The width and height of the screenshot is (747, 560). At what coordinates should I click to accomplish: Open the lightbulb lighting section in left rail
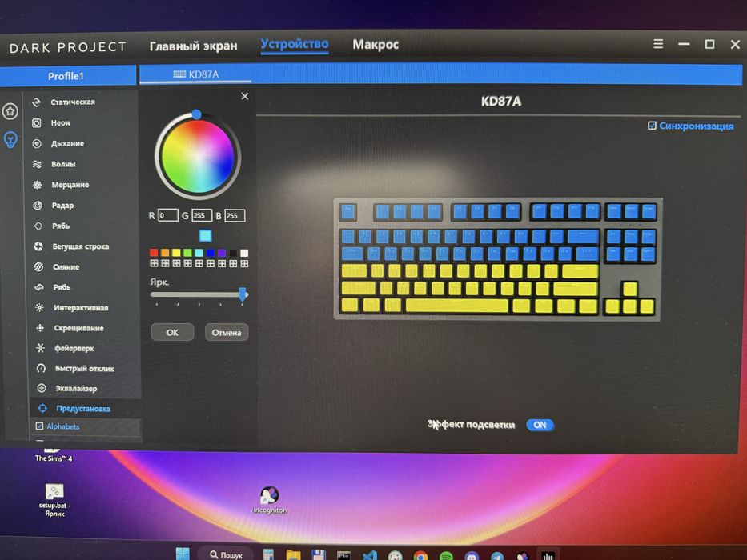(10, 139)
